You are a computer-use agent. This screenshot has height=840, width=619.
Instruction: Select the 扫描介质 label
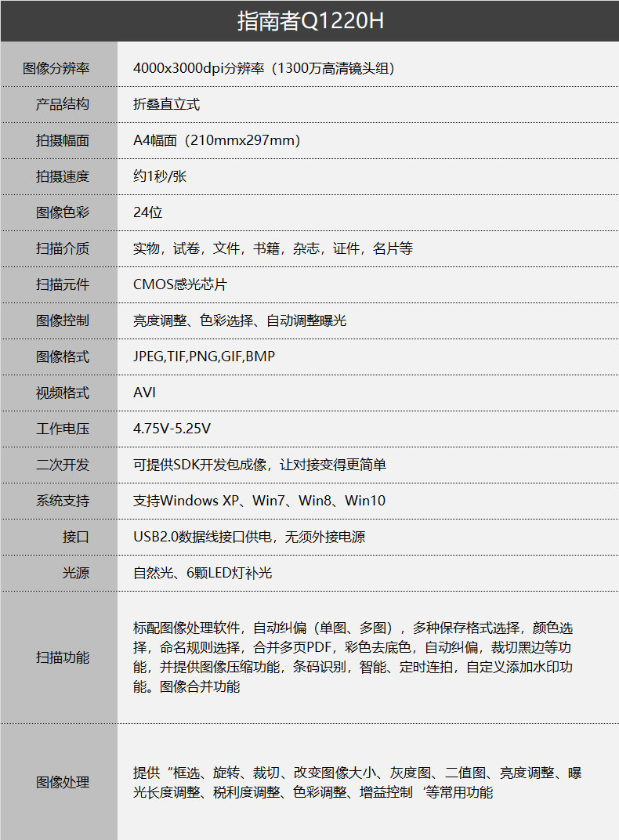tap(63, 248)
